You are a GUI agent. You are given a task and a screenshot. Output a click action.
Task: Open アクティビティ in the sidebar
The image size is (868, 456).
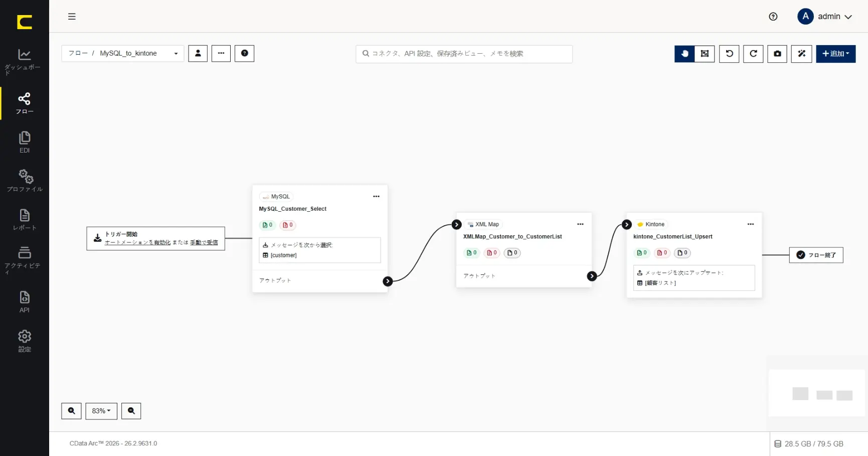pyautogui.click(x=24, y=260)
